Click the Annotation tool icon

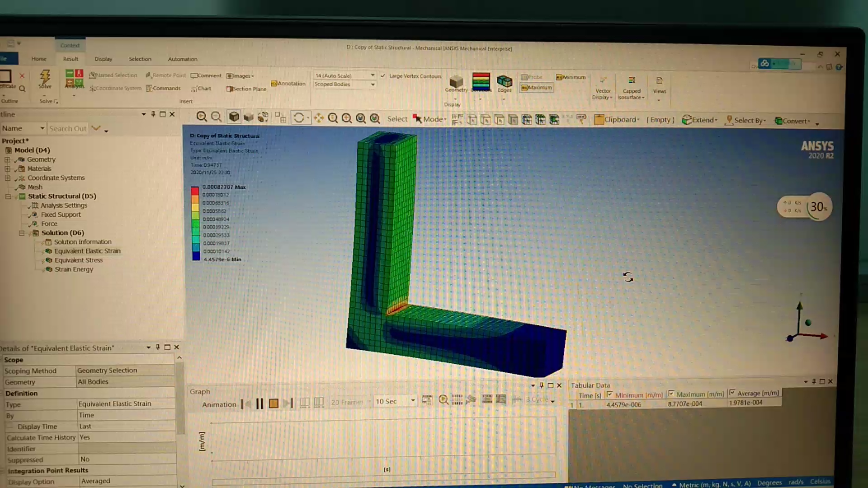(x=288, y=84)
